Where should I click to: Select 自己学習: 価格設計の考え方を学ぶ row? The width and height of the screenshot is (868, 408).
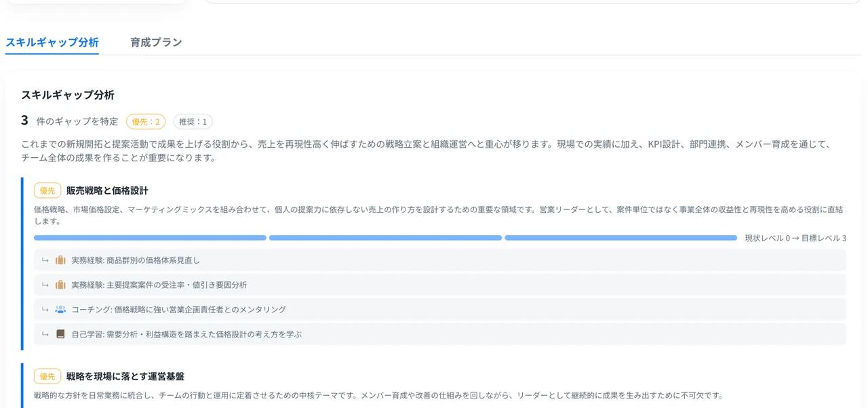pos(440,334)
